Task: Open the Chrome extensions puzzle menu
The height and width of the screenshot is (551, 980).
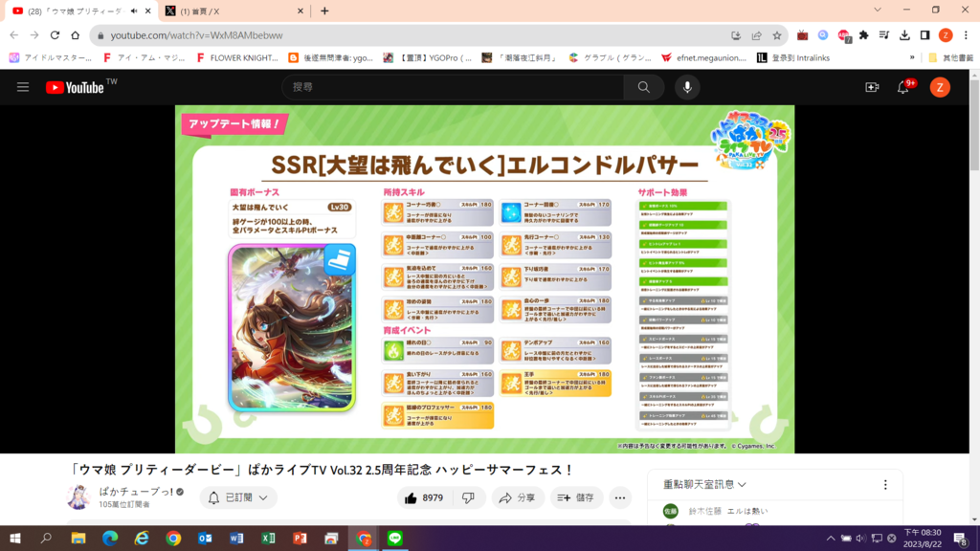Action: pyautogui.click(x=864, y=35)
